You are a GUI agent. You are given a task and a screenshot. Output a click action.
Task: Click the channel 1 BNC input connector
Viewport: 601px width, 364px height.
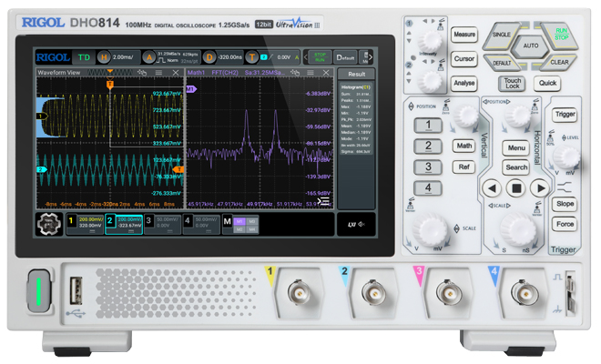click(299, 294)
